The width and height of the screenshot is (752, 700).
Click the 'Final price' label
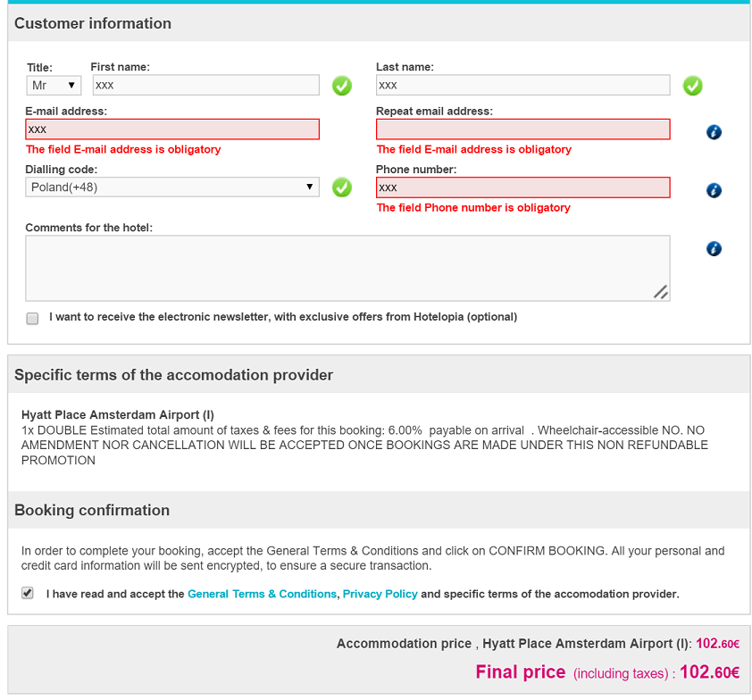click(521, 672)
